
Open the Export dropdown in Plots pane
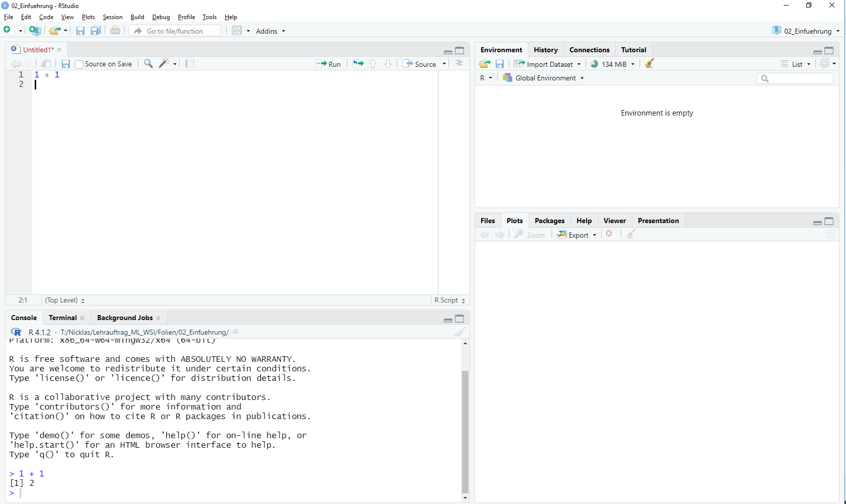pos(577,235)
